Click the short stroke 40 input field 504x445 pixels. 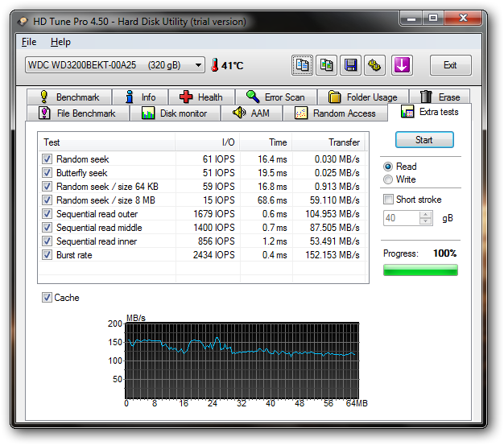(x=402, y=218)
